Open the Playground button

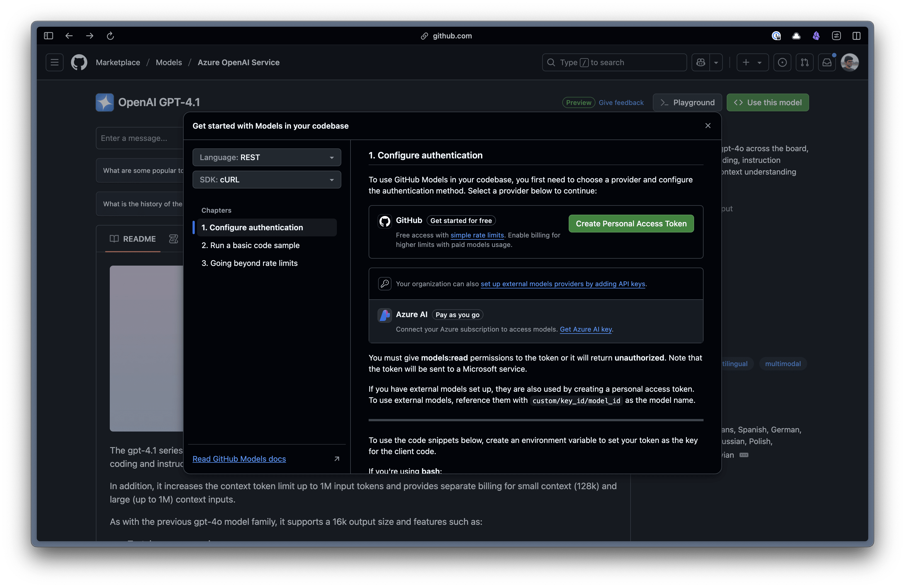687,102
